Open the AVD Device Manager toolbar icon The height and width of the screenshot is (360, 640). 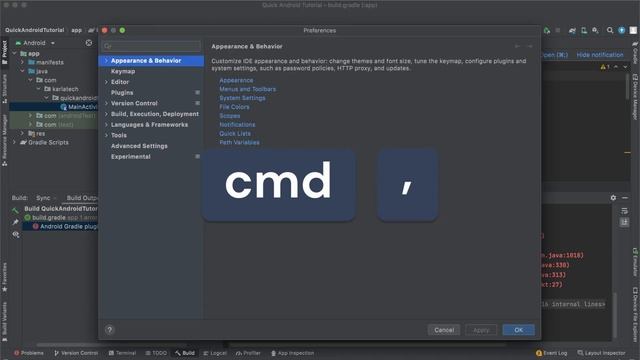[584, 30]
